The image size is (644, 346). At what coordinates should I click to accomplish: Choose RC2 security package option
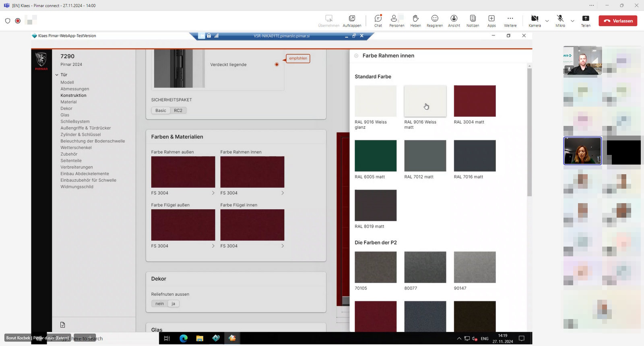click(178, 111)
